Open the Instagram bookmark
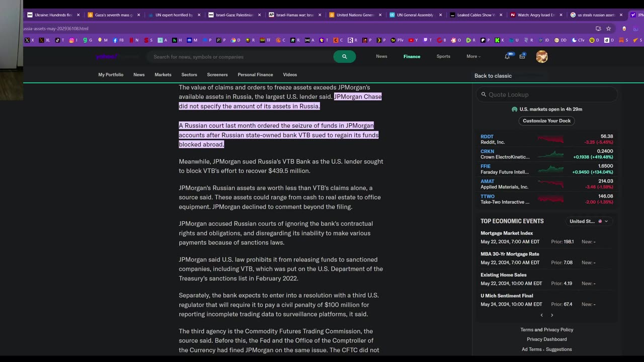The width and height of the screenshot is (644, 362). click(73, 40)
